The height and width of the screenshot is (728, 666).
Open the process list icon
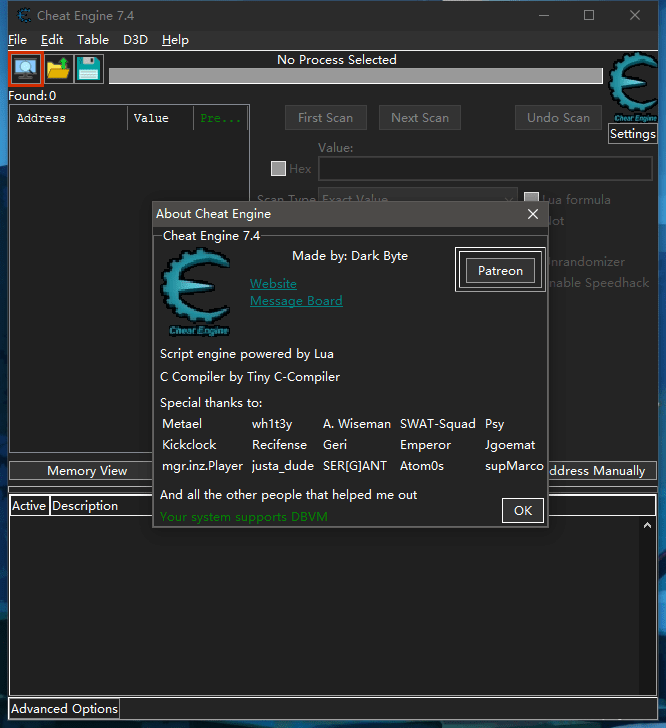coord(26,69)
